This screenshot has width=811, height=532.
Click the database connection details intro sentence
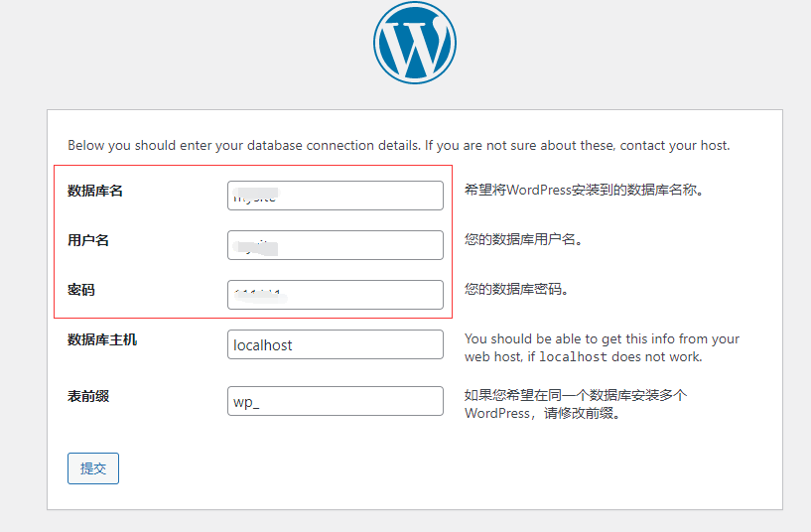tap(399, 145)
